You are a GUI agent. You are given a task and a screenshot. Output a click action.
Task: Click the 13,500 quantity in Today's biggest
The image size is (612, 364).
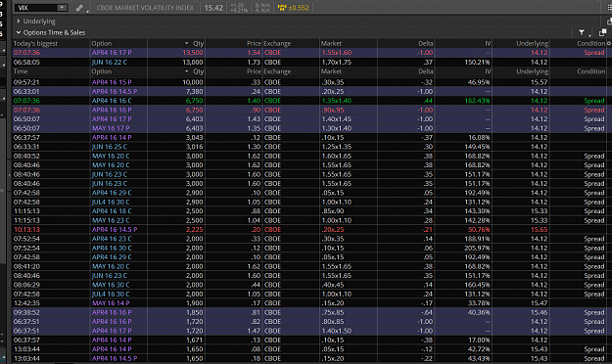tap(193, 53)
